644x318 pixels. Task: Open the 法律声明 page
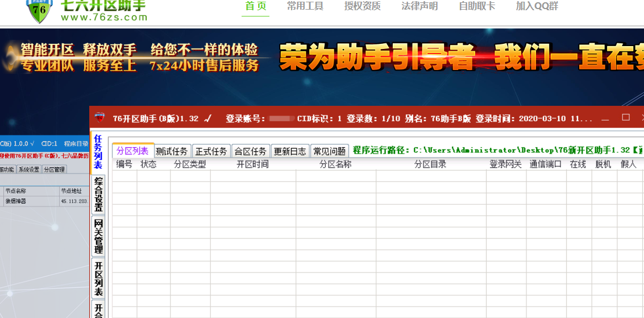pos(419,6)
